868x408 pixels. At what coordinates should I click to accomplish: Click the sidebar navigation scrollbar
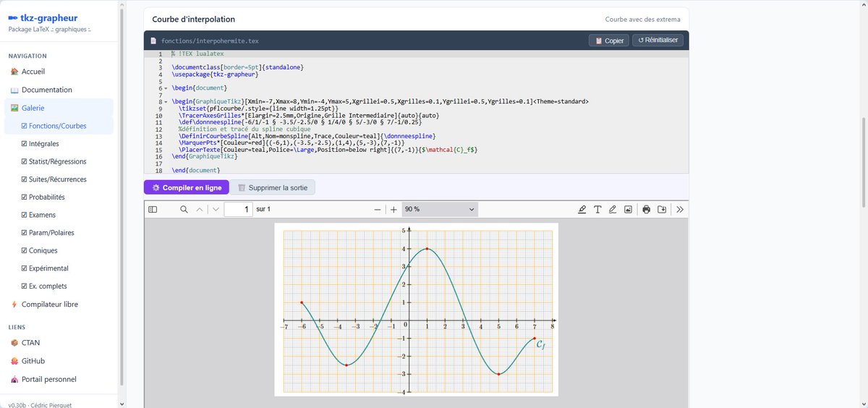122,195
